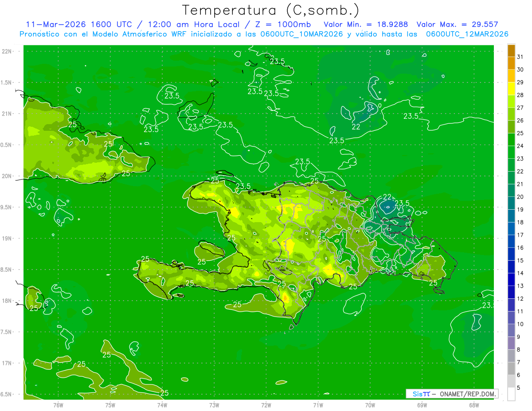The height and width of the screenshot is (411, 532).
Task: Click the "31" value on the color scale
Action: (x=520, y=57)
